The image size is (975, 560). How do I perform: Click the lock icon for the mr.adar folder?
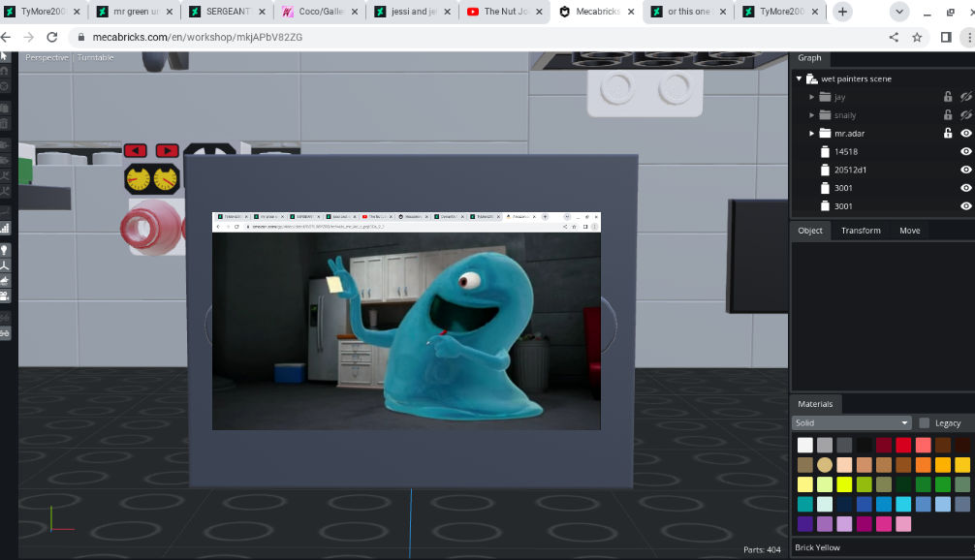point(948,133)
